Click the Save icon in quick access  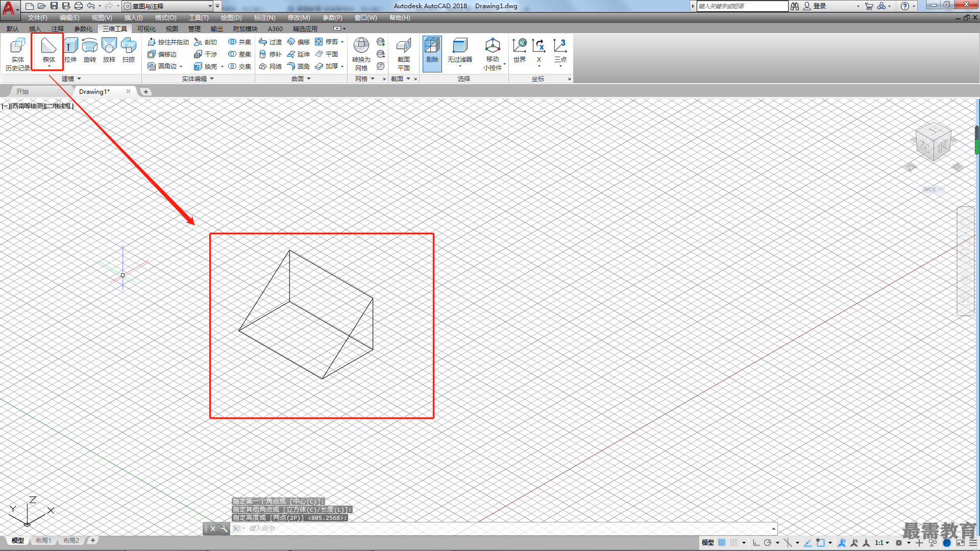tap(54, 6)
